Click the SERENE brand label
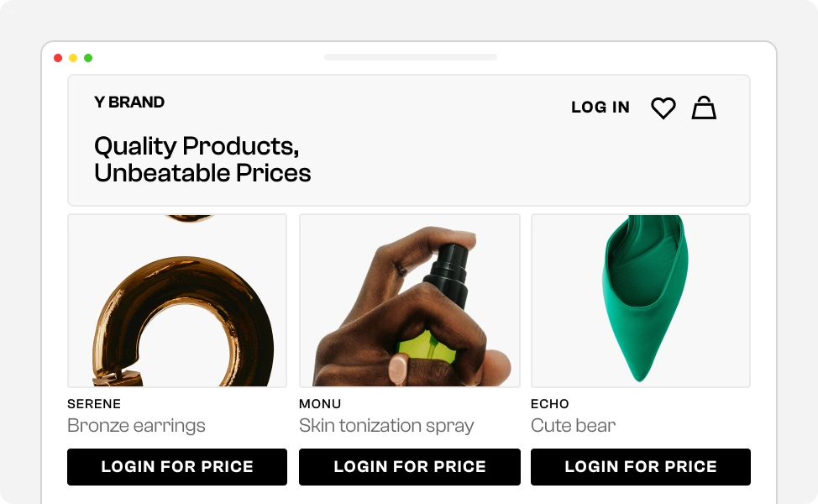 pos(94,404)
